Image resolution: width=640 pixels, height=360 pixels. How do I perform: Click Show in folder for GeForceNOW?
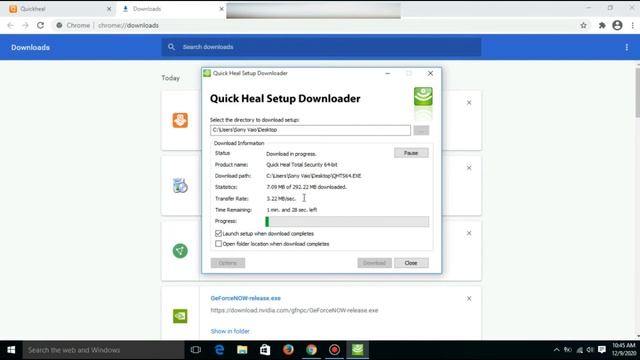230,331
